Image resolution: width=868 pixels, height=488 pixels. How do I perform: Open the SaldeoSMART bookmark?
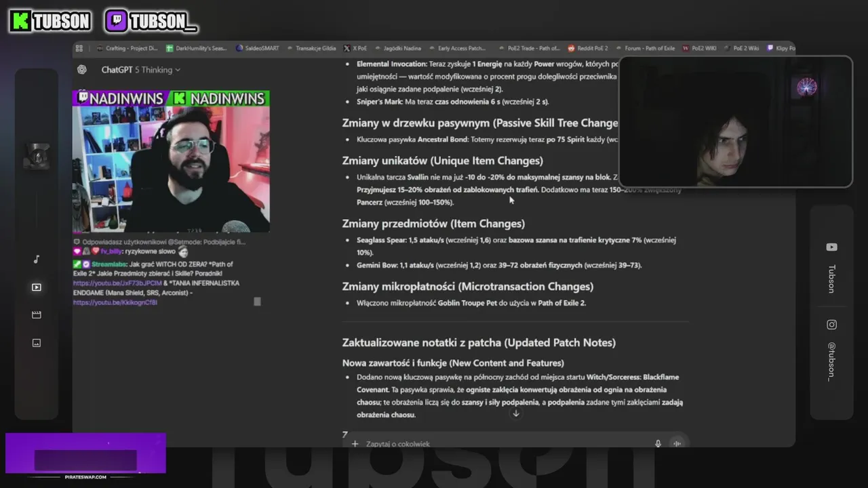click(258, 48)
